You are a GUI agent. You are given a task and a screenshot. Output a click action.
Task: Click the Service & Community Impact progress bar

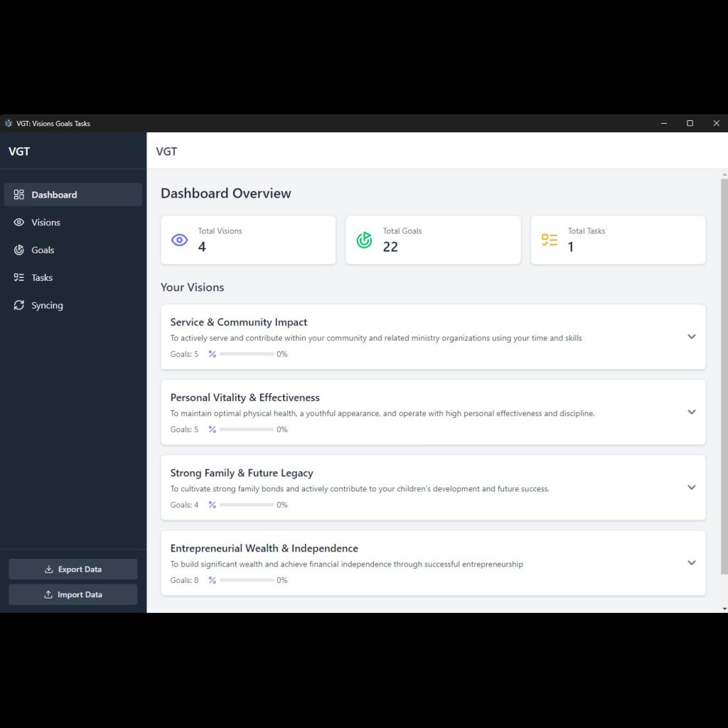pos(247,354)
